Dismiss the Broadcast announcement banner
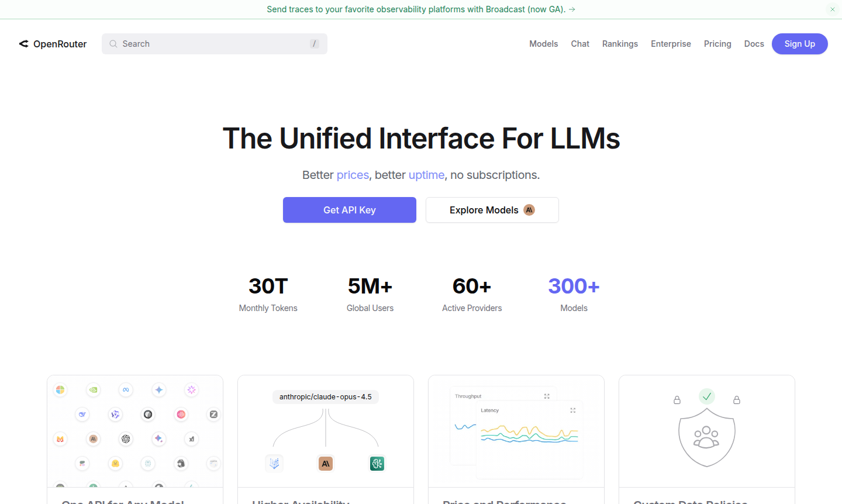The width and height of the screenshot is (842, 504). point(833,9)
